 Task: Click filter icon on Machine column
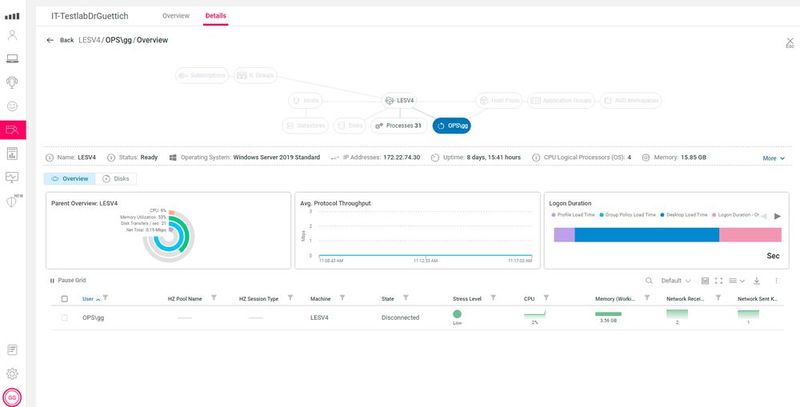pyautogui.click(x=342, y=298)
